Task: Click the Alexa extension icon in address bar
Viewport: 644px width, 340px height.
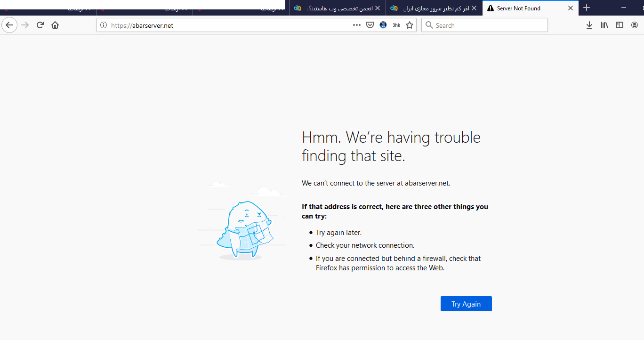Action: [383, 25]
